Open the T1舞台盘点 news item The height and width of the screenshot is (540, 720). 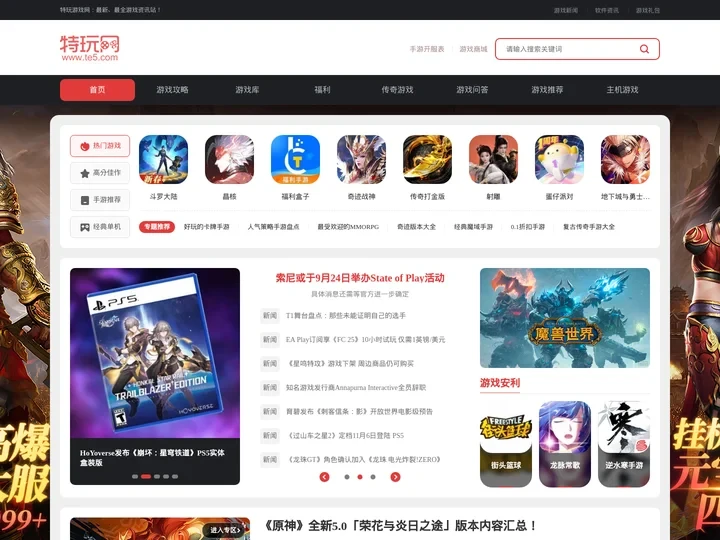coord(346,315)
